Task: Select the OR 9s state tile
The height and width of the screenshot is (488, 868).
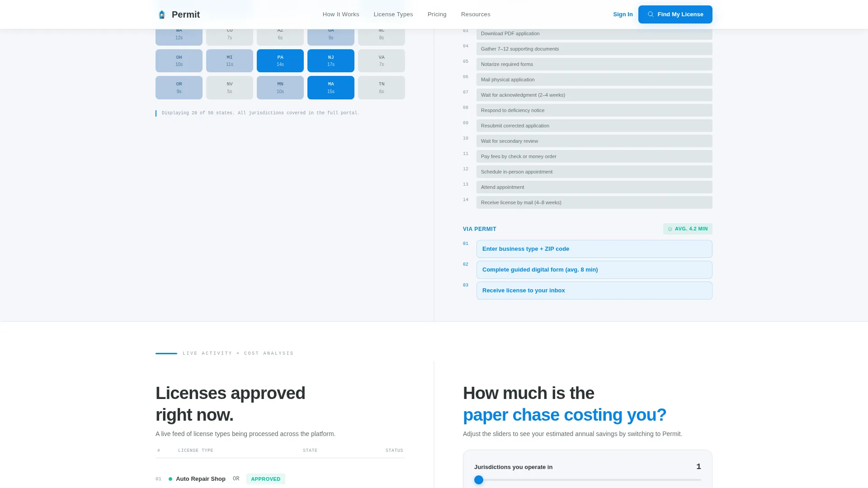Action: coord(179,88)
